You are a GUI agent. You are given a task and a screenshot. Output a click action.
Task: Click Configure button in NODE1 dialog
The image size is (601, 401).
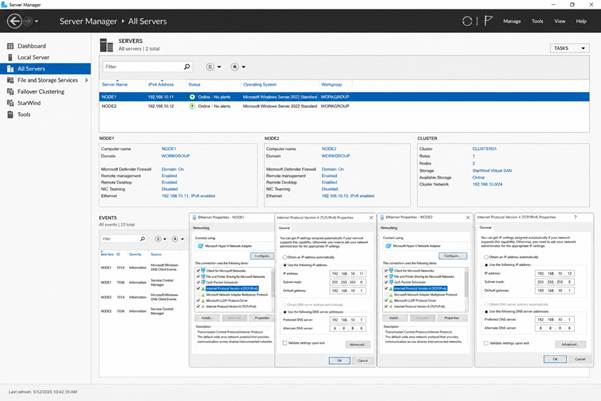coord(262,256)
